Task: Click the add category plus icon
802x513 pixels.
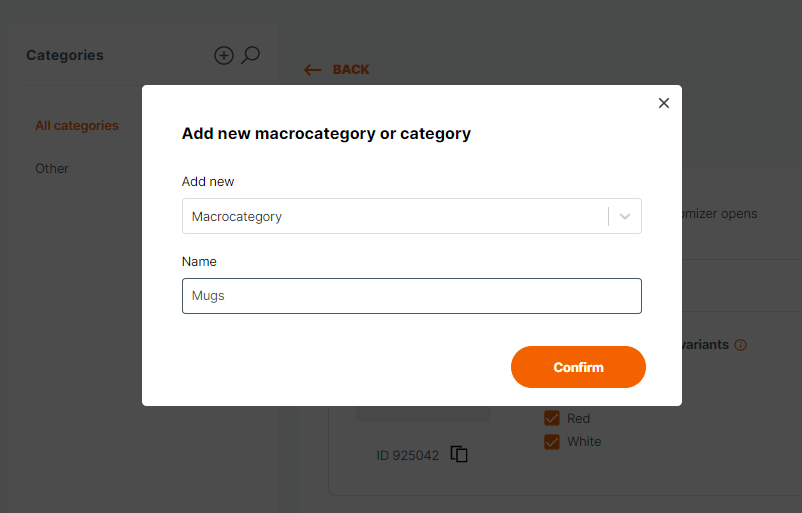Action: 224,55
